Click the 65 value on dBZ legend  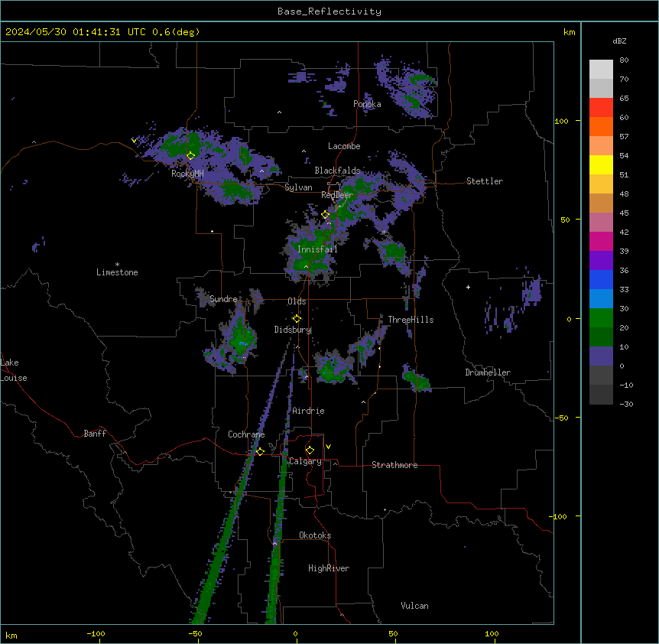[624, 99]
